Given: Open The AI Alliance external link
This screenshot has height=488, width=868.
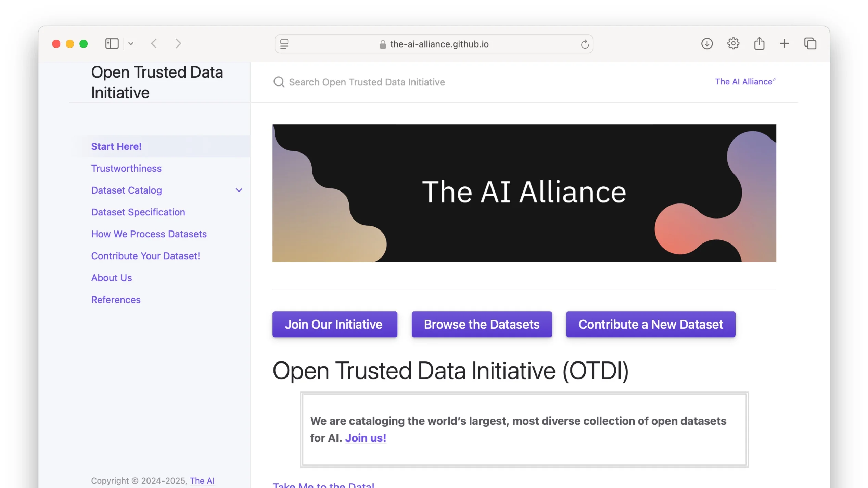Looking at the screenshot, I should pos(745,82).
